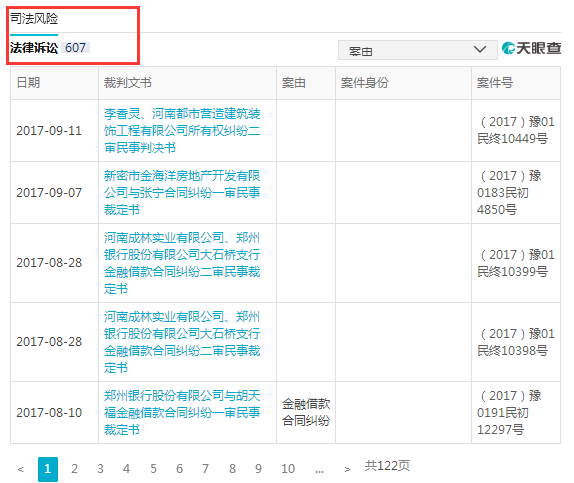Click the pagination ellipsis

(319, 470)
